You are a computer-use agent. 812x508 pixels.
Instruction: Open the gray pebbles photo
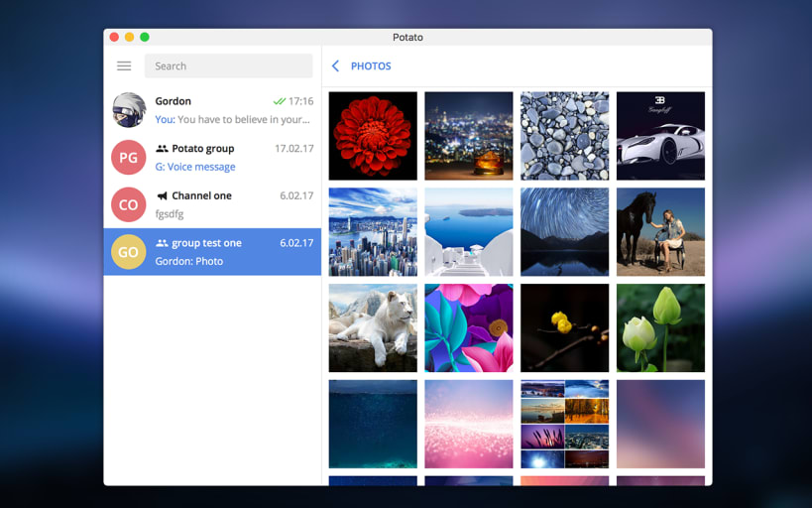pos(564,136)
